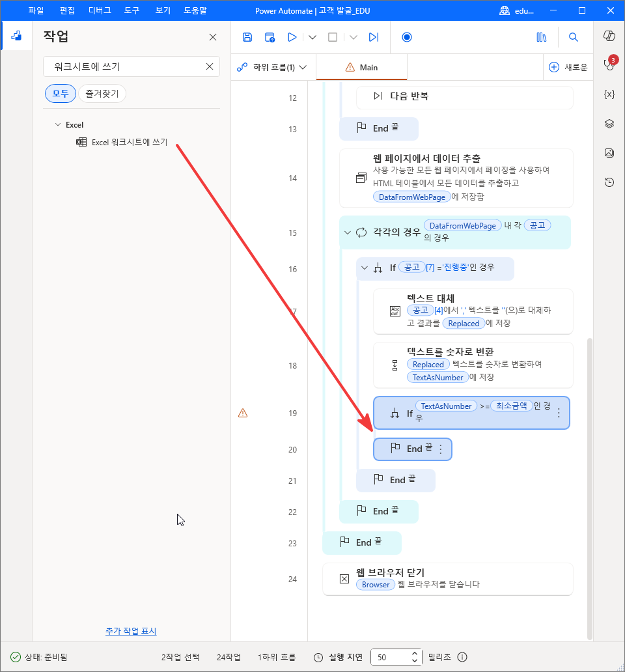Click the environment globe icon in title bar
Screen dimensions: 625x672
[x=505, y=10]
